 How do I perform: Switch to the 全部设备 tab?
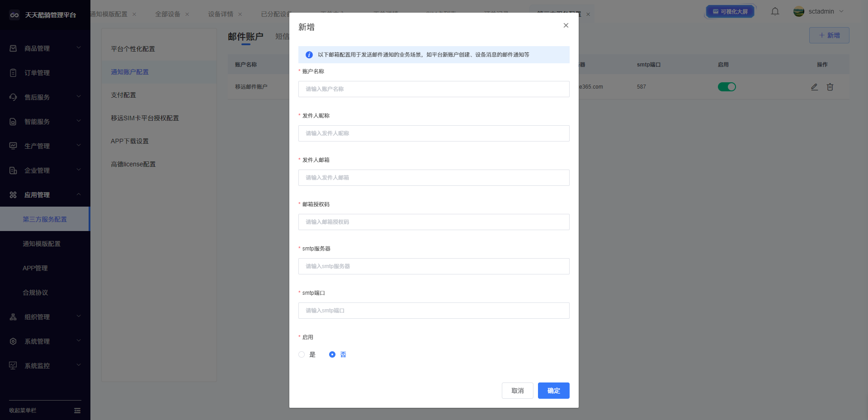tap(168, 14)
